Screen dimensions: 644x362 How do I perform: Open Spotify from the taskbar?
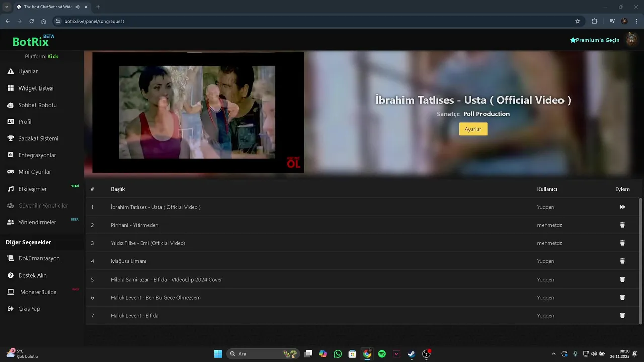pos(382,354)
